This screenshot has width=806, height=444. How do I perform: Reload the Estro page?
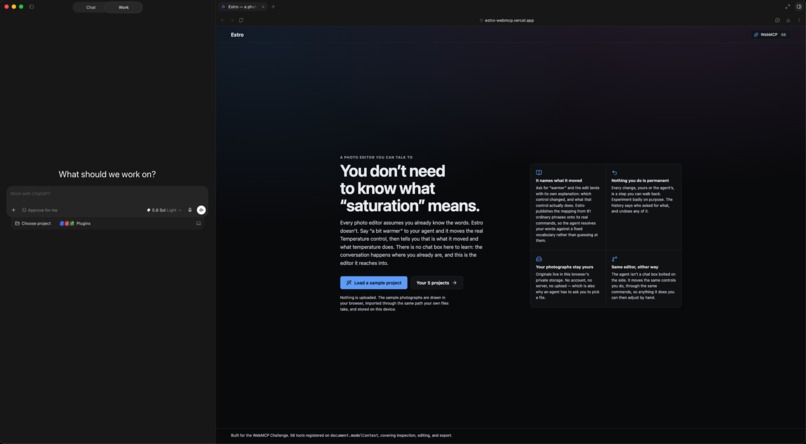[x=241, y=20]
